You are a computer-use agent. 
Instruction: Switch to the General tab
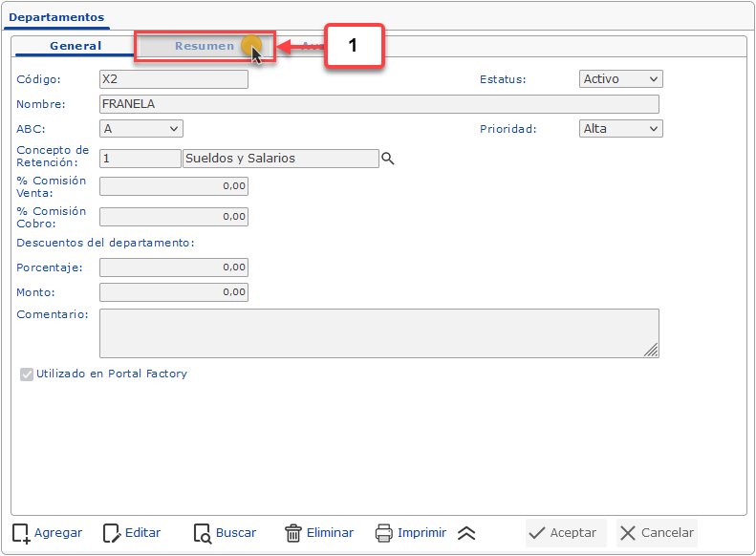click(76, 46)
